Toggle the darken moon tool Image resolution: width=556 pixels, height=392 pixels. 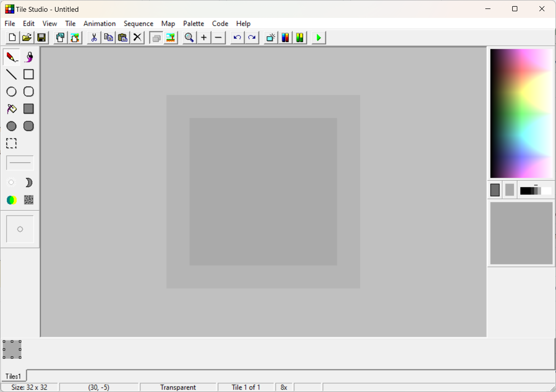coord(29,183)
